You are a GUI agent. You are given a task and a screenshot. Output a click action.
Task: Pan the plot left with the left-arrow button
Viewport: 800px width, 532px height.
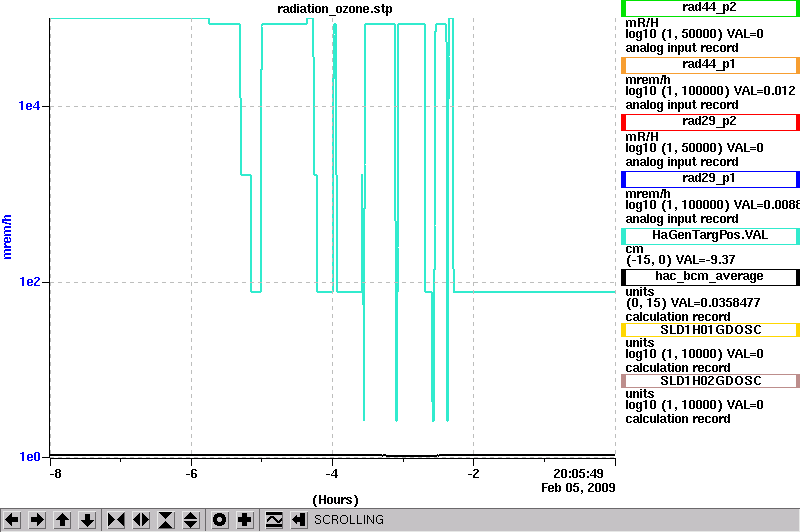click(12, 520)
